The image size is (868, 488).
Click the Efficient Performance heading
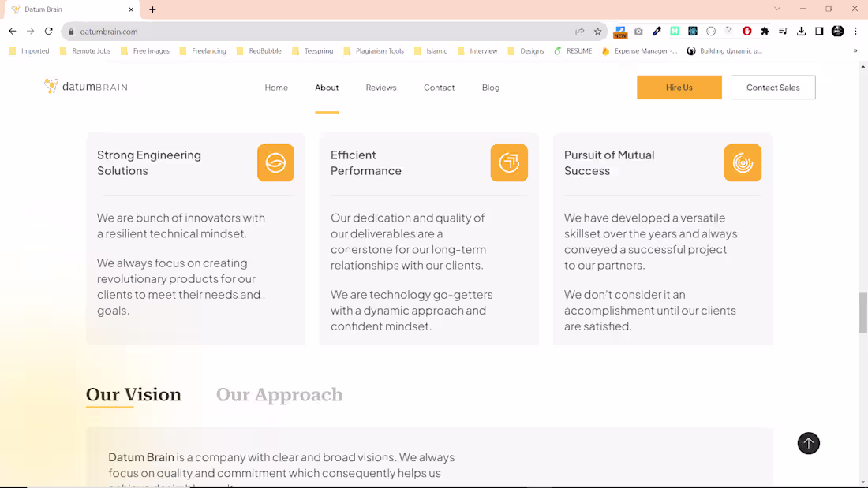[366, 162]
